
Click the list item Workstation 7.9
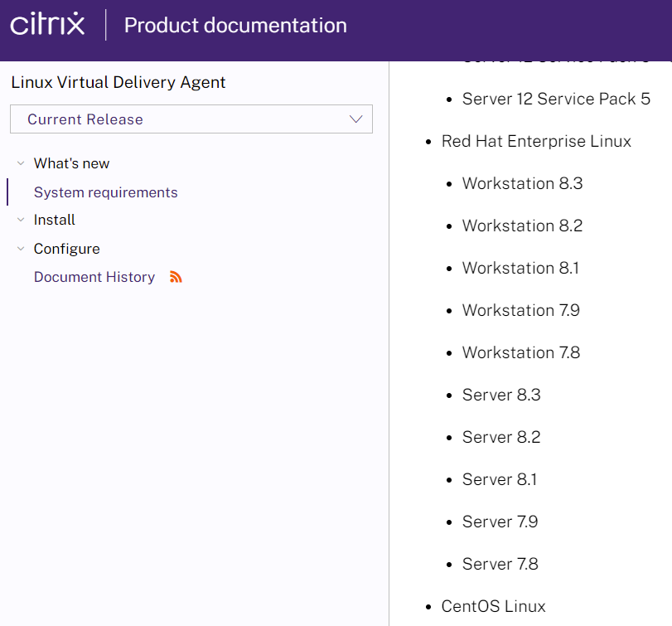pos(521,310)
